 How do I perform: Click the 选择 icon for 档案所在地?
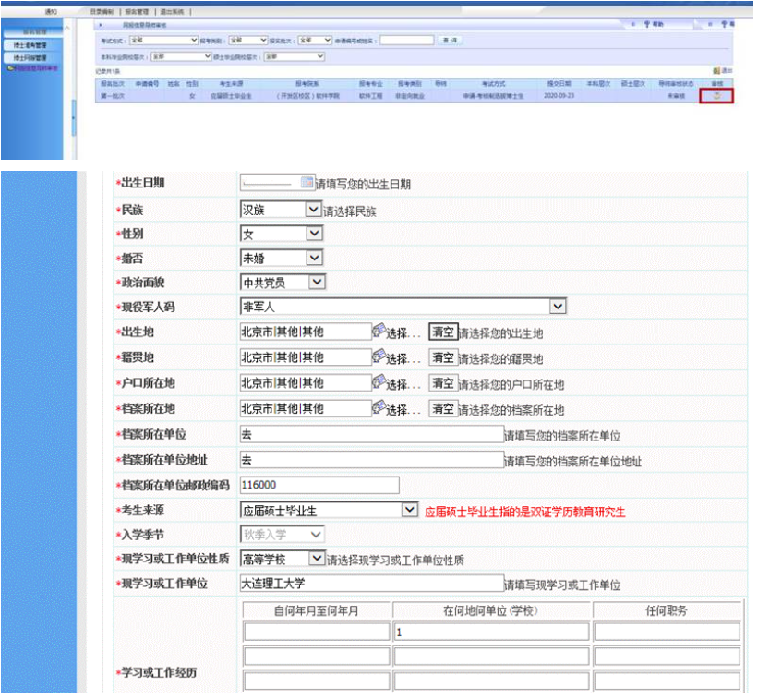(379, 408)
